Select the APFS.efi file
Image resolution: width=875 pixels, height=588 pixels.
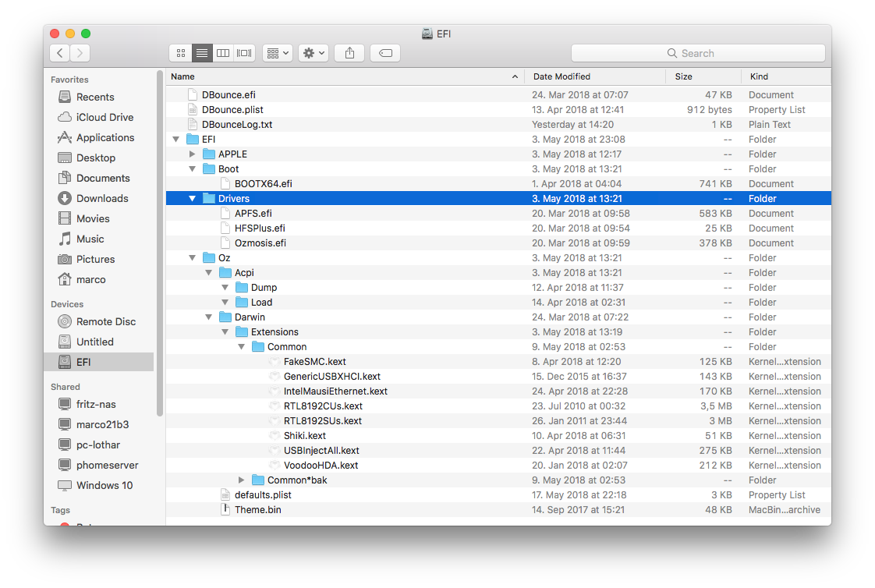(498, 213)
